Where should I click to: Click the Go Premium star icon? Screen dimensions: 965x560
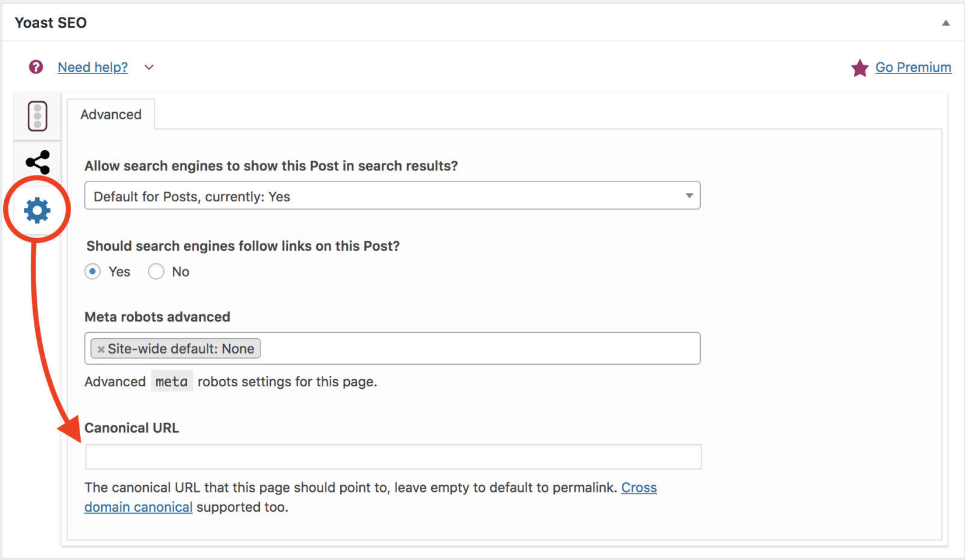coord(859,68)
